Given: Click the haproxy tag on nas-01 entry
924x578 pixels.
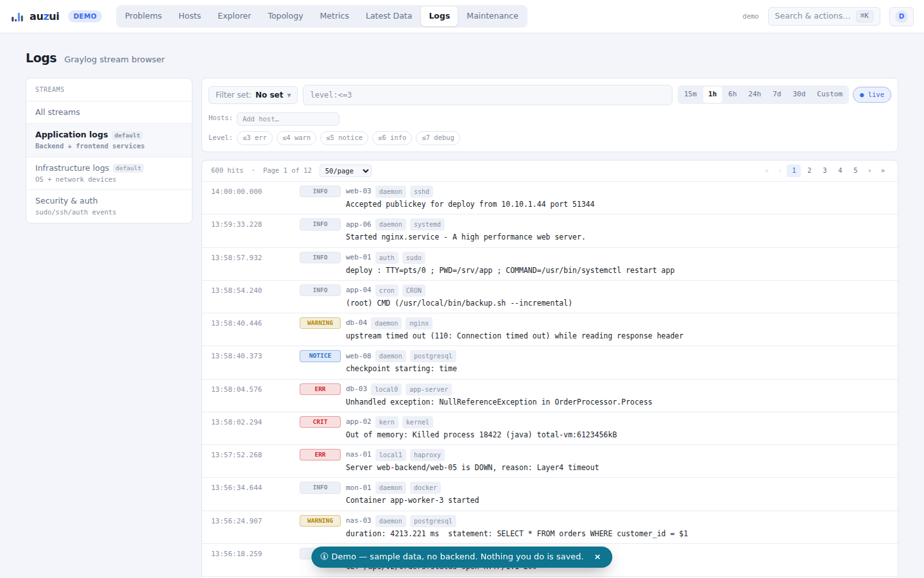Looking at the screenshot, I should click(x=427, y=455).
